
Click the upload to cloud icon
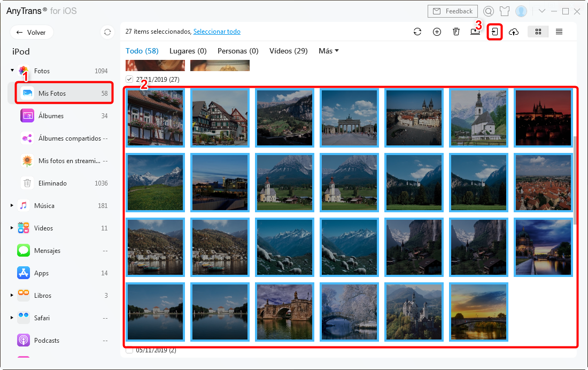[514, 32]
